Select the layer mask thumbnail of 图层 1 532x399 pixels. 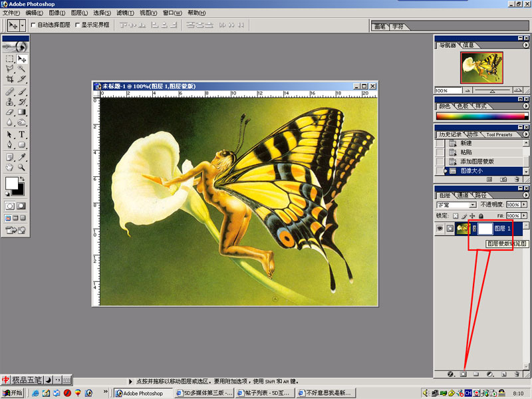(485, 229)
